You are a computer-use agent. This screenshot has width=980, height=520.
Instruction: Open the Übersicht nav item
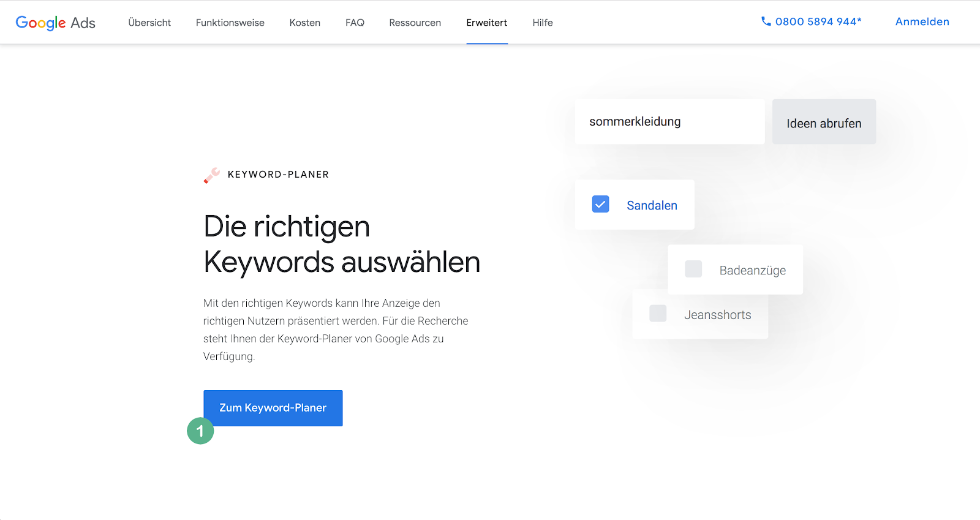tap(149, 23)
